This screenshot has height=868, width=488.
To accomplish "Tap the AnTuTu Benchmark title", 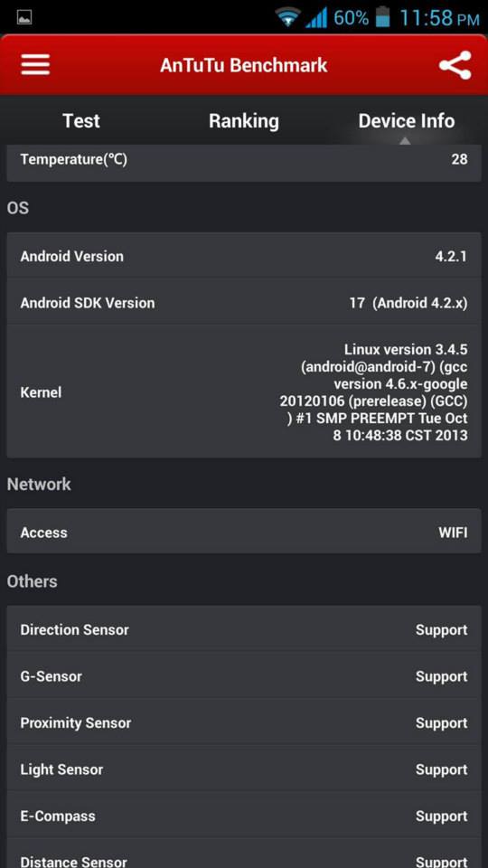I will pos(243,65).
